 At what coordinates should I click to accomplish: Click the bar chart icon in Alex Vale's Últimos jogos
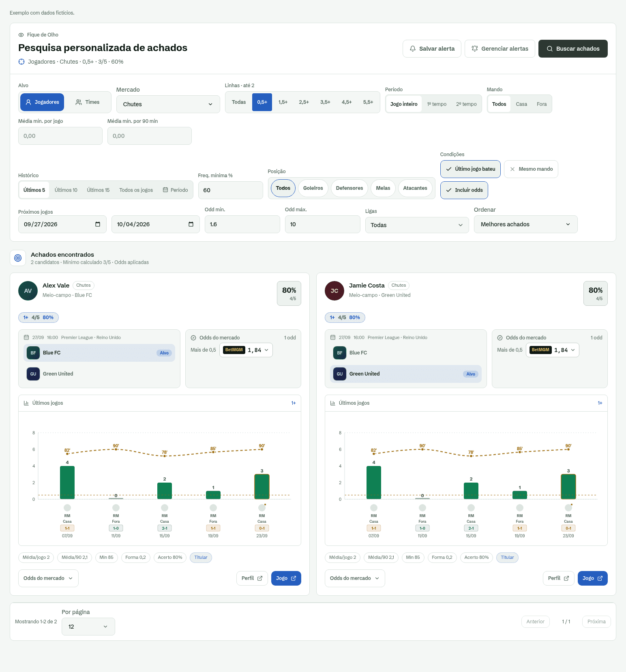pyautogui.click(x=26, y=403)
